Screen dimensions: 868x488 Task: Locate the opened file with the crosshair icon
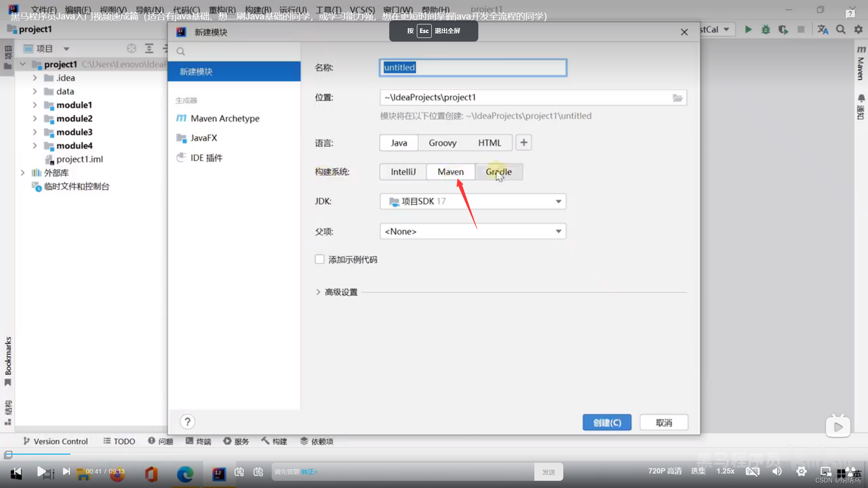pyautogui.click(x=132, y=48)
